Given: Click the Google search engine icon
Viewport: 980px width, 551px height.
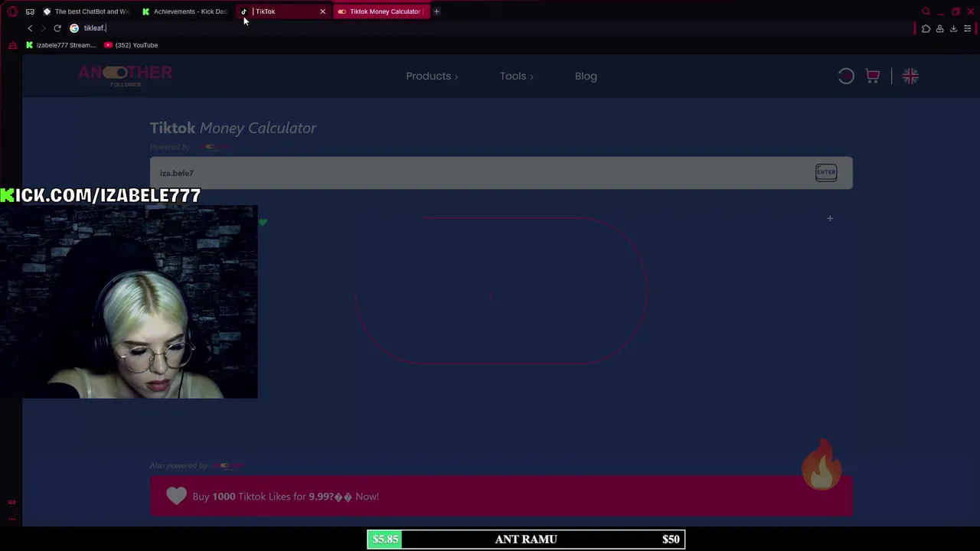Looking at the screenshot, I should 74,28.
